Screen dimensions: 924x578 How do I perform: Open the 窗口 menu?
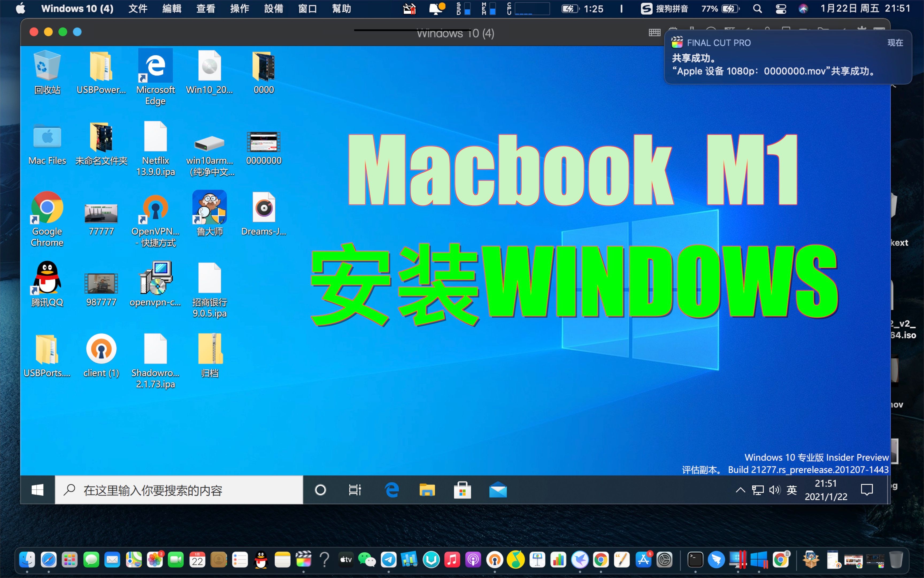308,8
